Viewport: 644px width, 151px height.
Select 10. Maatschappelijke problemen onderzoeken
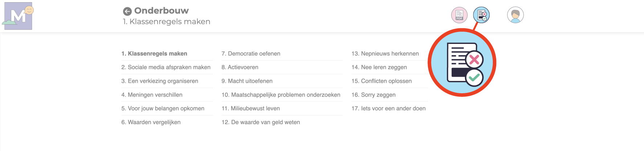click(281, 95)
